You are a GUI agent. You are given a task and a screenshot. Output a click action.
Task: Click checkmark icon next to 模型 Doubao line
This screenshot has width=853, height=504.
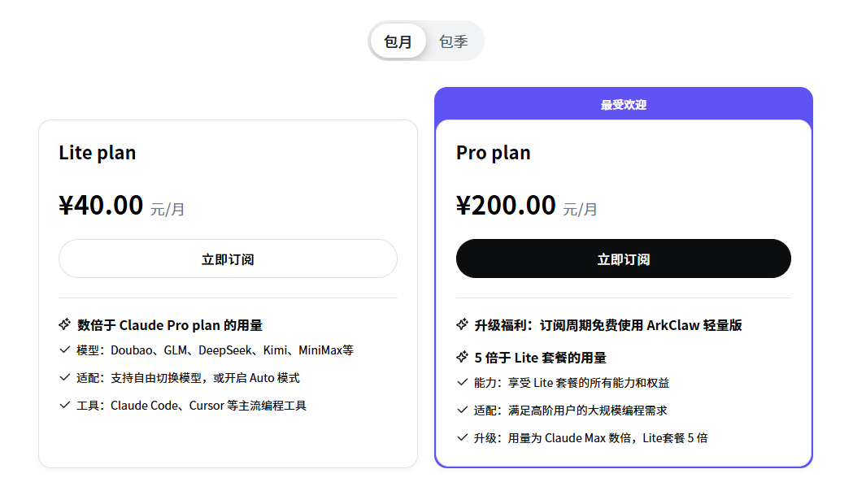pos(65,350)
